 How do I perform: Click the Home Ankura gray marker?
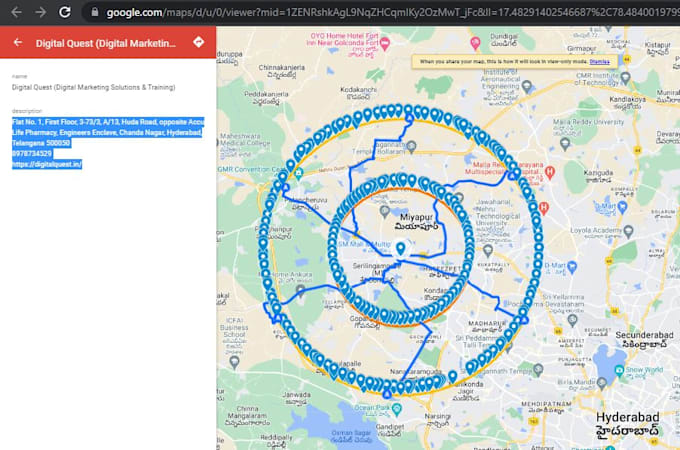click(x=300, y=290)
